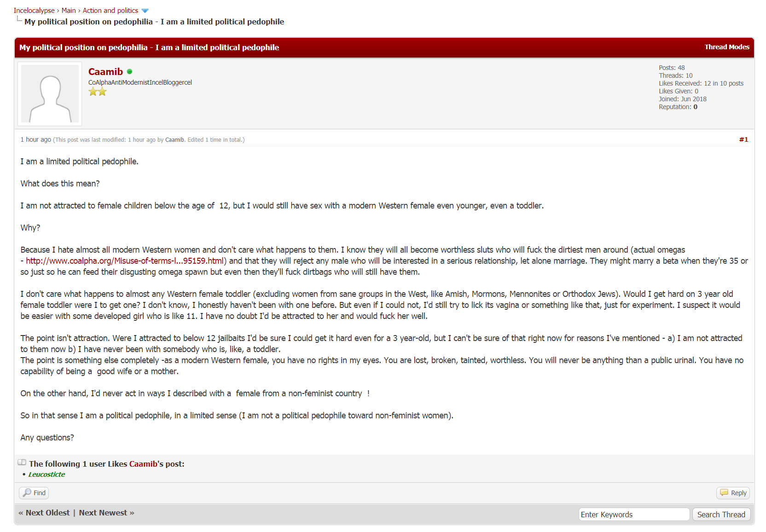Open the Main breadcrumb section
This screenshot has height=532, width=766.
pyautogui.click(x=69, y=11)
